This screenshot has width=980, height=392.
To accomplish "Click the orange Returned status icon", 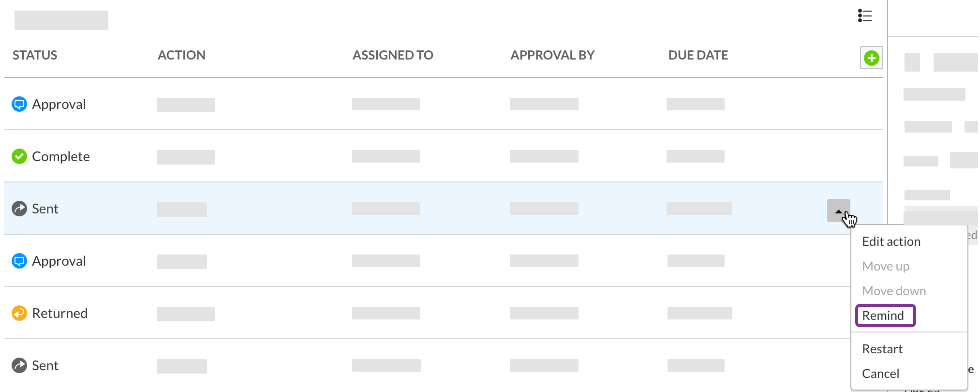I will point(19,313).
